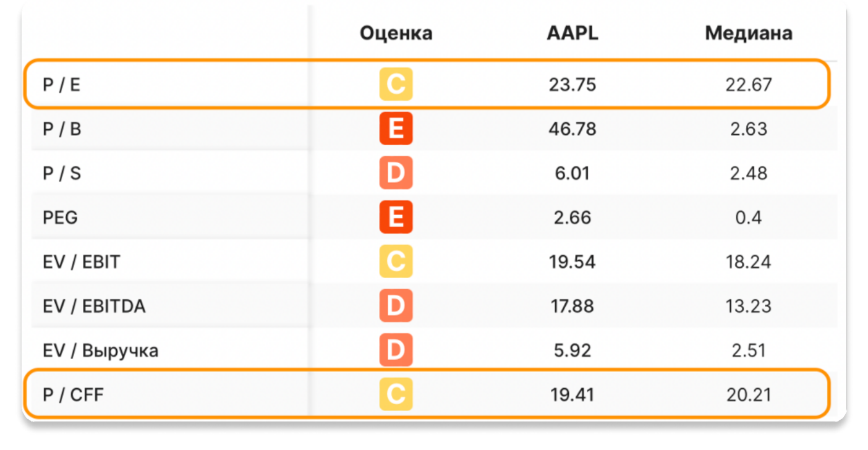Select the EV / EBITDA metric label
This screenshot has width=868, height=450.
click(94, 307)
